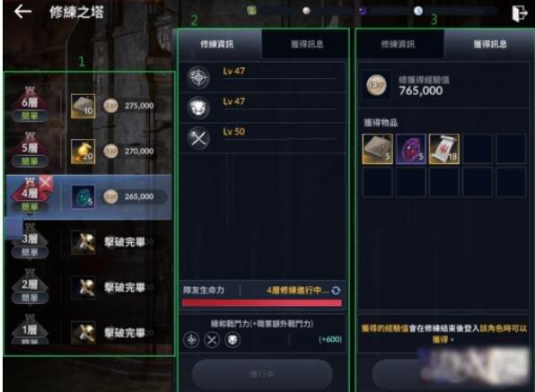Click the red scroll obtained item with 18

[444, 149]
